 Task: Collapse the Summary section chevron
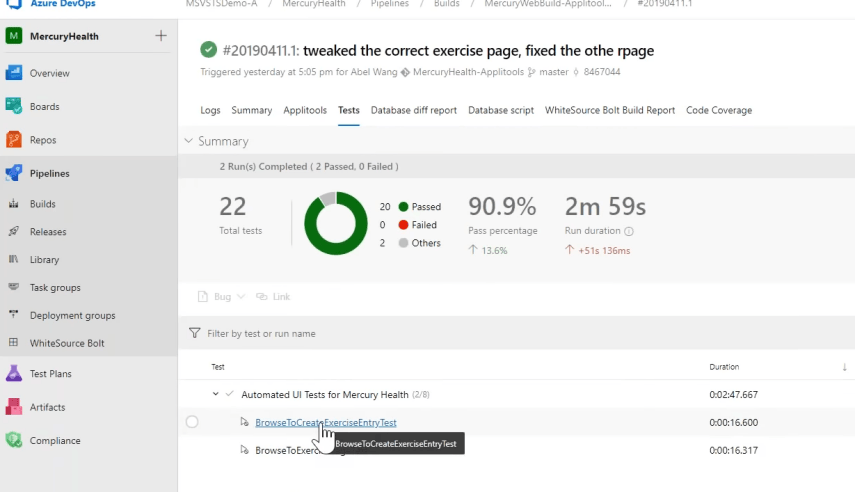[189, 141]
